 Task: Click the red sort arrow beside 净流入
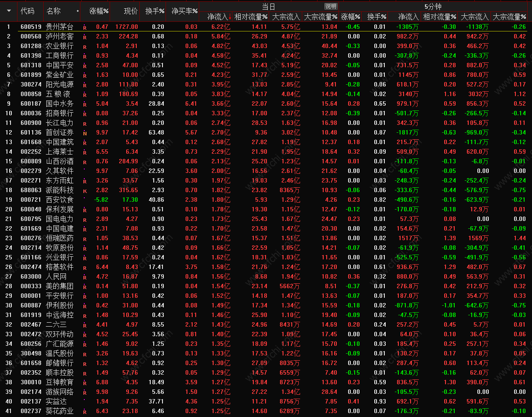point(230,17)
